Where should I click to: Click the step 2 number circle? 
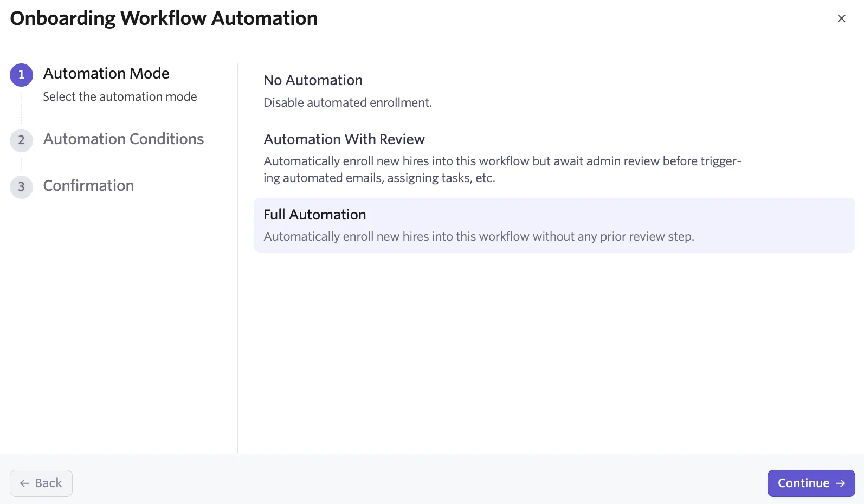click(21, 140)
